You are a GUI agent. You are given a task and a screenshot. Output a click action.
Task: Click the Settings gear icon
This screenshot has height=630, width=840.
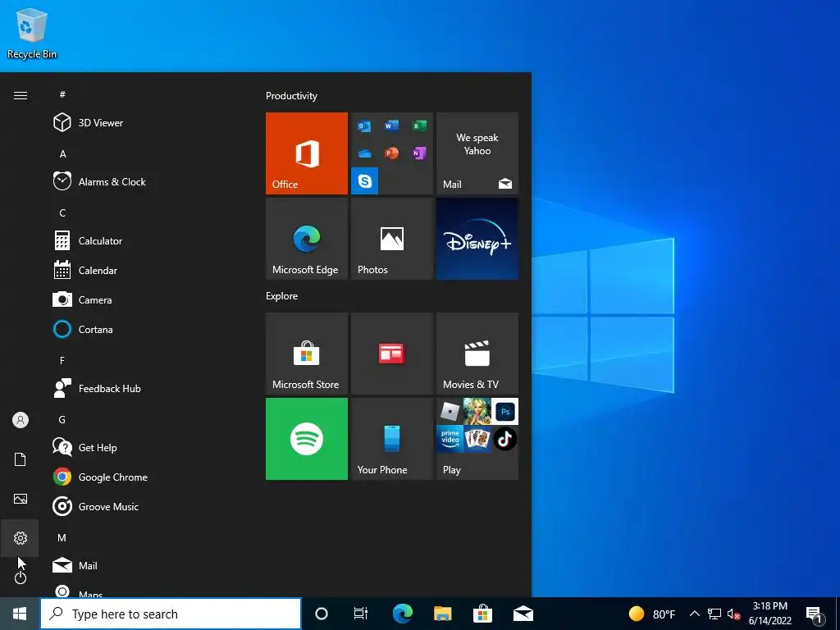click(21, 538)
